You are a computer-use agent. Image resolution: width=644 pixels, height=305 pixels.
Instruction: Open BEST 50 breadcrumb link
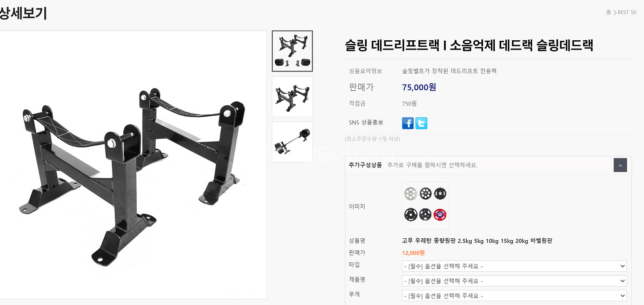click(x=627, y=12)
